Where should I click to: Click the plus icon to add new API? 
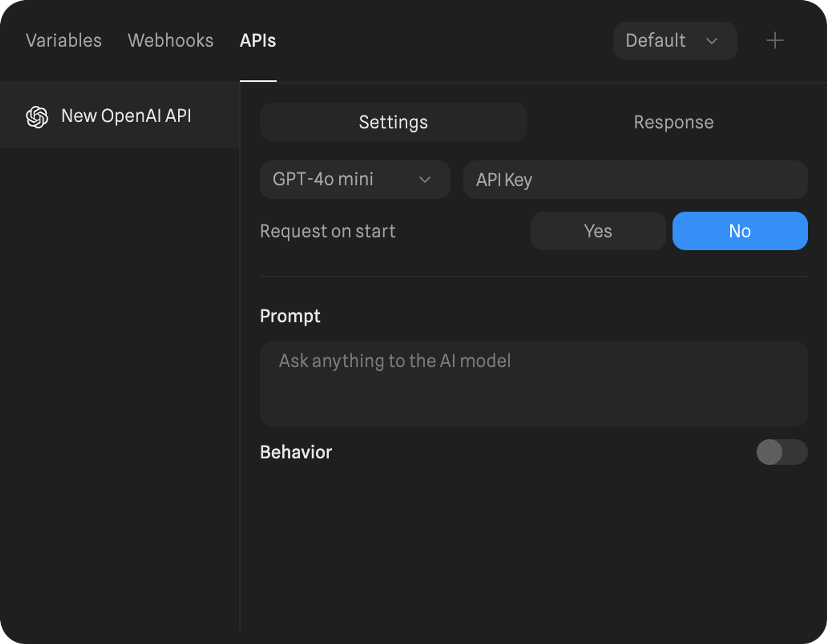click(x=774, y=41)
